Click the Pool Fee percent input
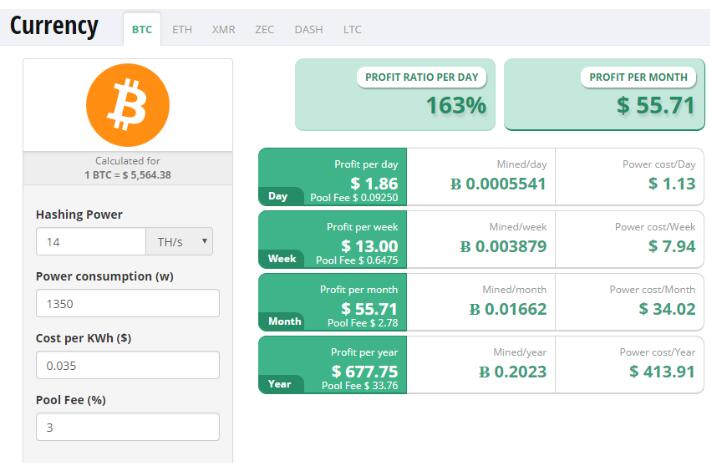This screenshot has height=463, width=710. (x=128, y=427)
